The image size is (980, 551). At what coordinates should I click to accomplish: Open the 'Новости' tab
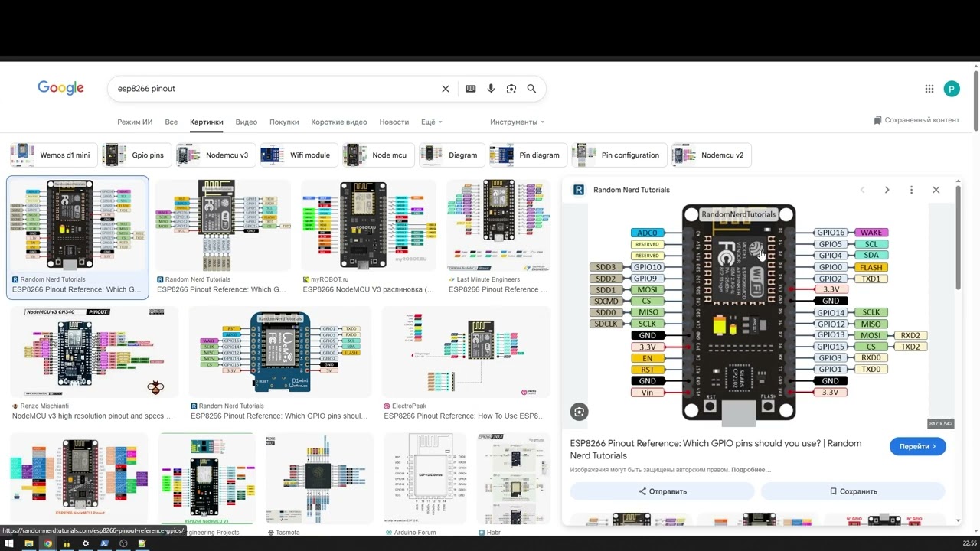(x=394, y=122)
